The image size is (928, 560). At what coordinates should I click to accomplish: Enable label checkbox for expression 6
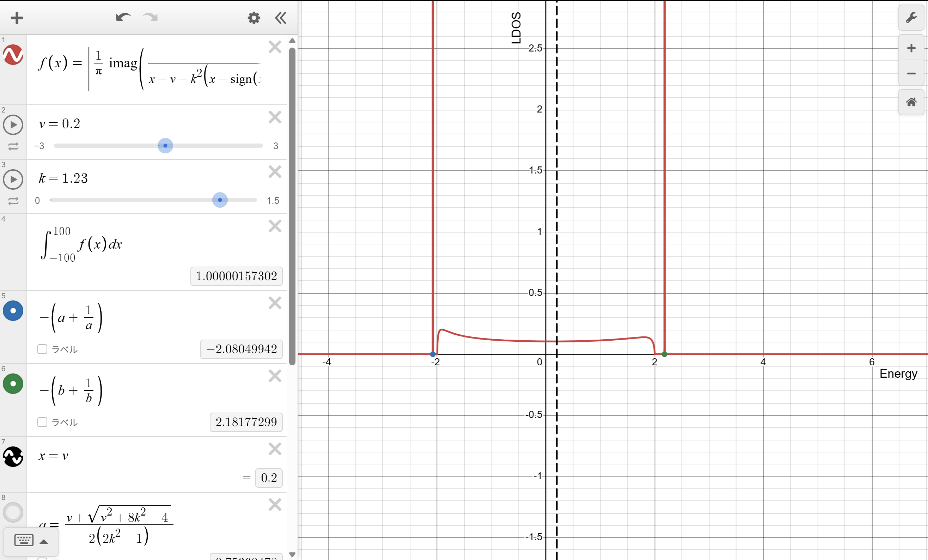pyautogui.click(x=42, y=422)
